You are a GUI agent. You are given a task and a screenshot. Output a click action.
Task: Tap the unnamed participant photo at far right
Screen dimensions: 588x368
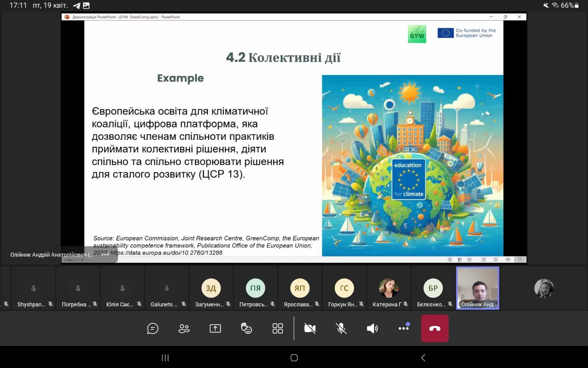coord(544,288)
